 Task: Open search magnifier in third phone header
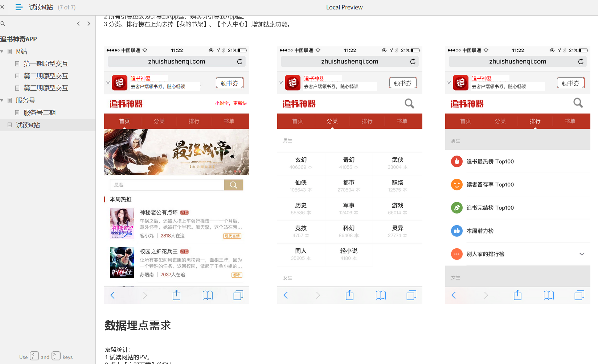578,103
